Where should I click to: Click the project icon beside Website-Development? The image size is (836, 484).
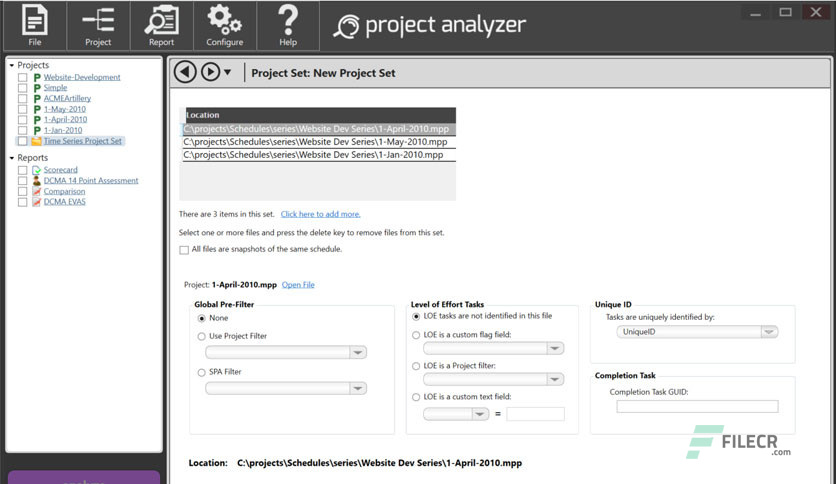pyautogui.click(x=37, y=77)
